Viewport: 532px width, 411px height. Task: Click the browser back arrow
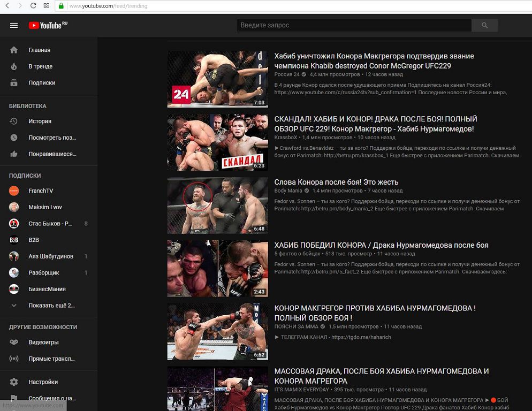coord(7,5)
